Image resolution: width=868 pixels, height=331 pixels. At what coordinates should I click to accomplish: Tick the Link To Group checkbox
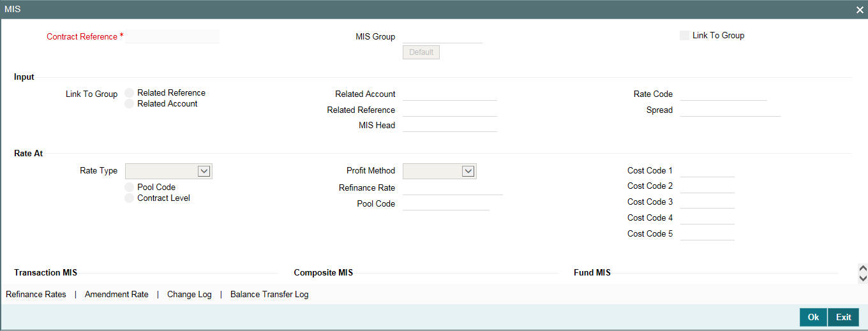(x=685, y=36)
